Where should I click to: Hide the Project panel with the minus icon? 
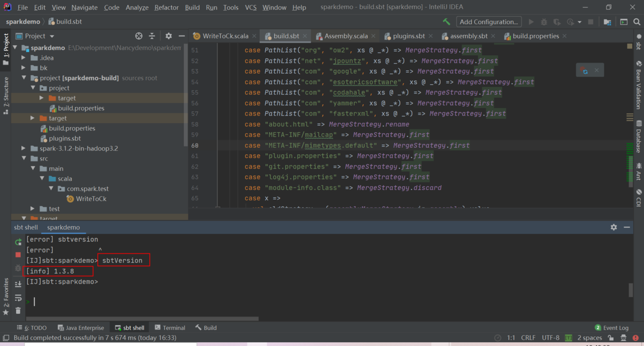181,36
